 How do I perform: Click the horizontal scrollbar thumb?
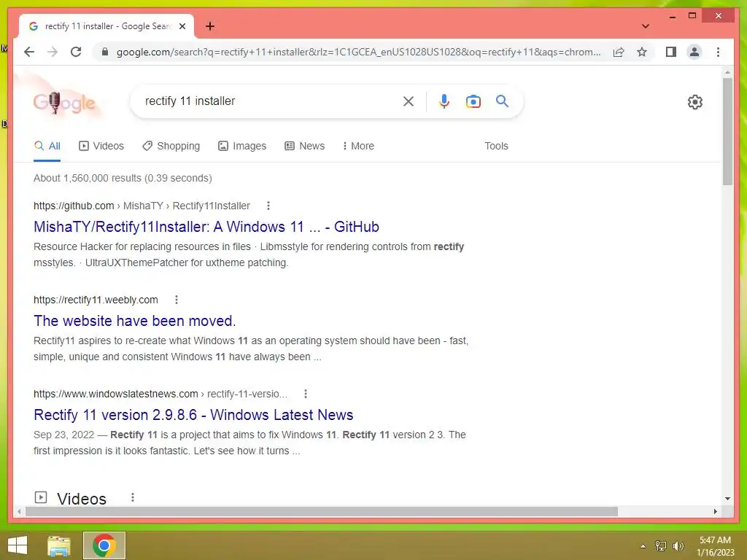(x=322, y=511)
